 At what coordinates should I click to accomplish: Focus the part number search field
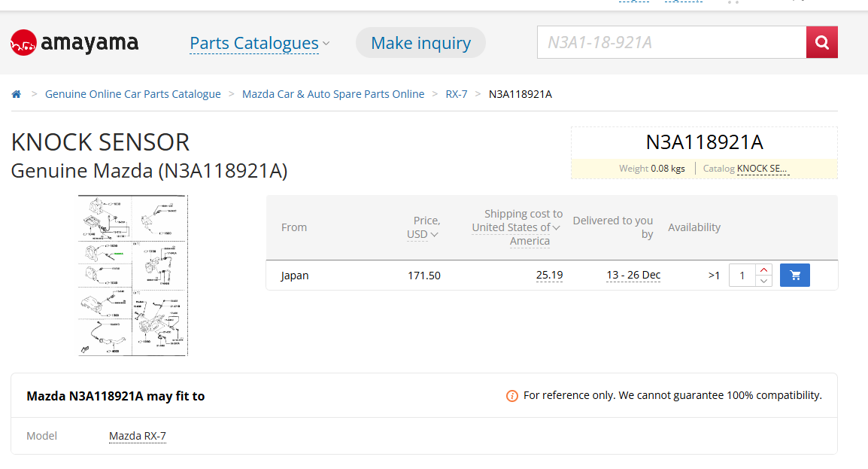coord(671,43)
